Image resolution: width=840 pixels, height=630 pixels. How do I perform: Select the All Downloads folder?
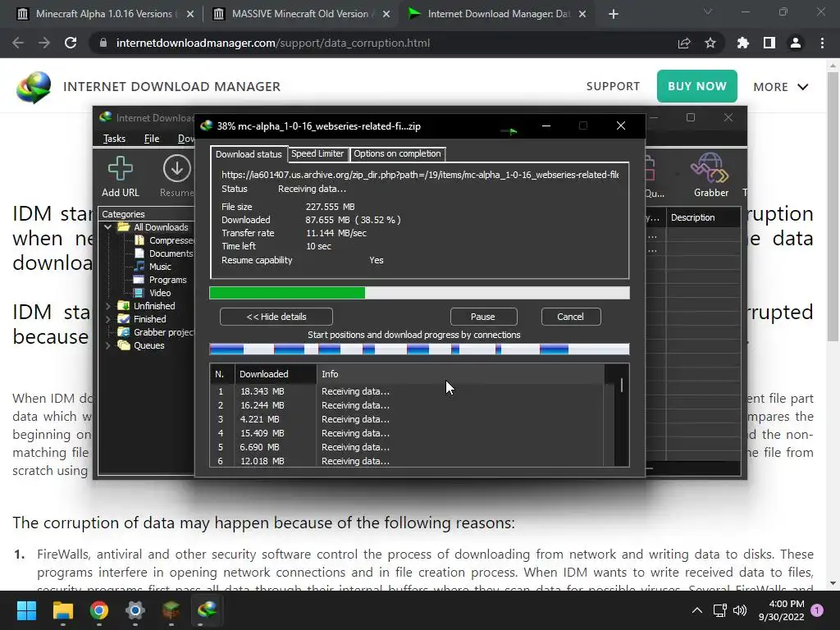tap(154, 227)
